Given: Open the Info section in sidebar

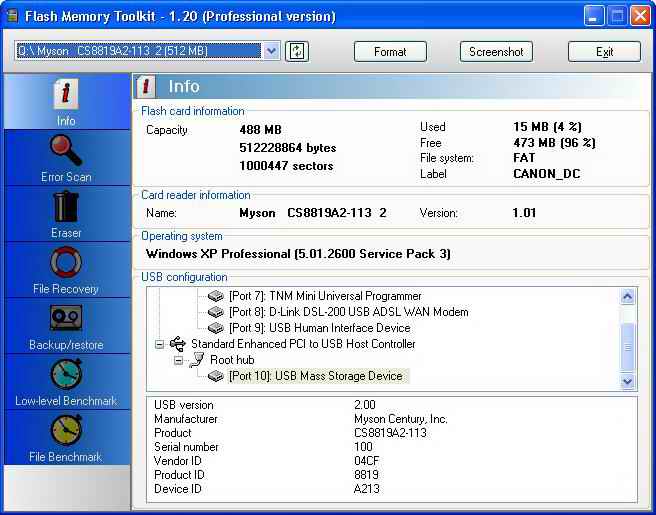Looking at the screenshot, I should click(x=66, y=102).
